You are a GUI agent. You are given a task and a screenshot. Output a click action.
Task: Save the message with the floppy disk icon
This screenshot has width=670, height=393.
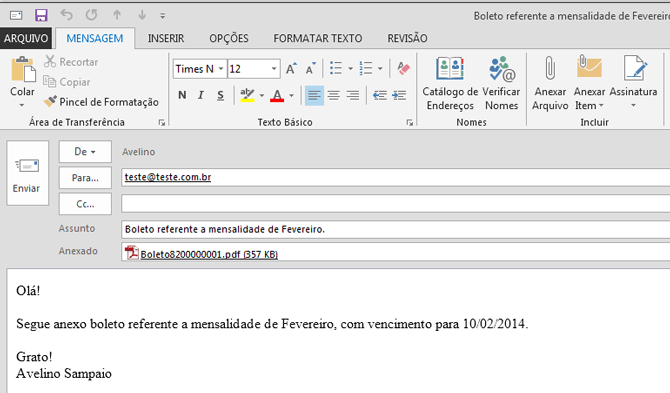41,15
